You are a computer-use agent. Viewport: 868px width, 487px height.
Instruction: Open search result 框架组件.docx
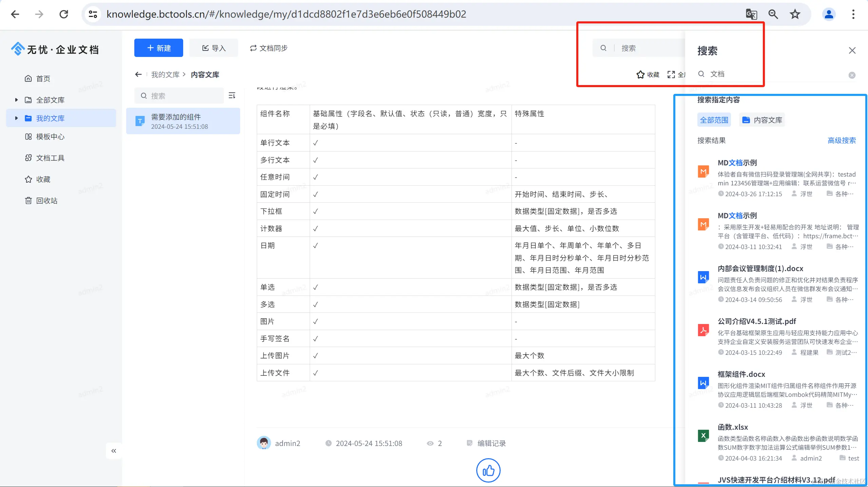point(741,374)
